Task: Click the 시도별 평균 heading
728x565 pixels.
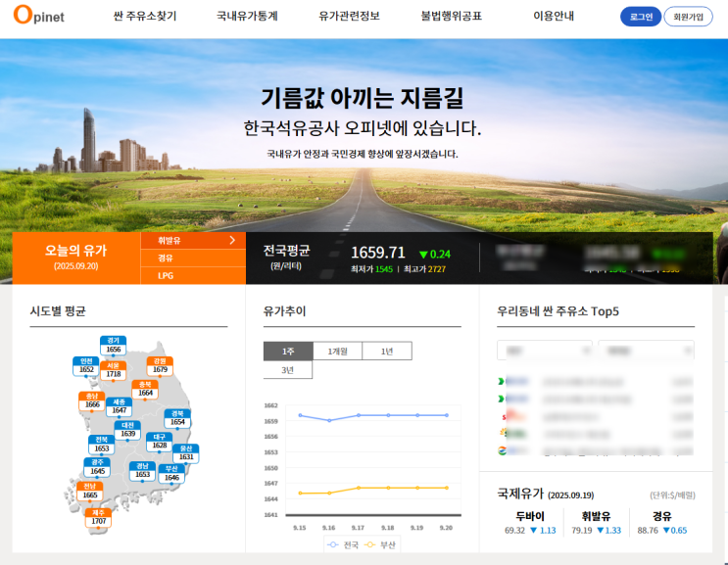Action: (x=58, y=310)
